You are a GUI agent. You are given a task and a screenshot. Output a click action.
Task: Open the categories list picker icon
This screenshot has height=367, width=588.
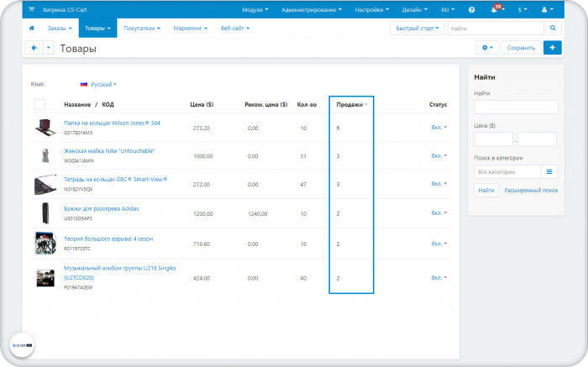click(x=549, y=171)
